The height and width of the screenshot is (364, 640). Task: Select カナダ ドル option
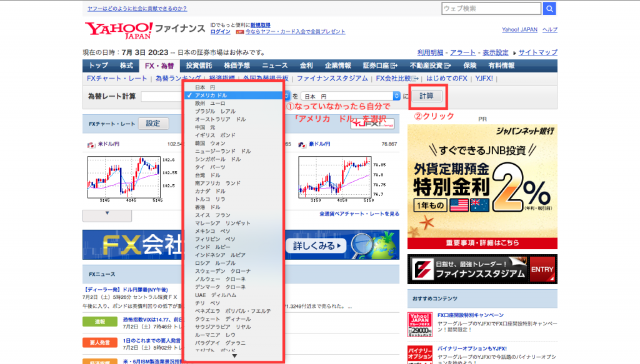pos(234,191)
